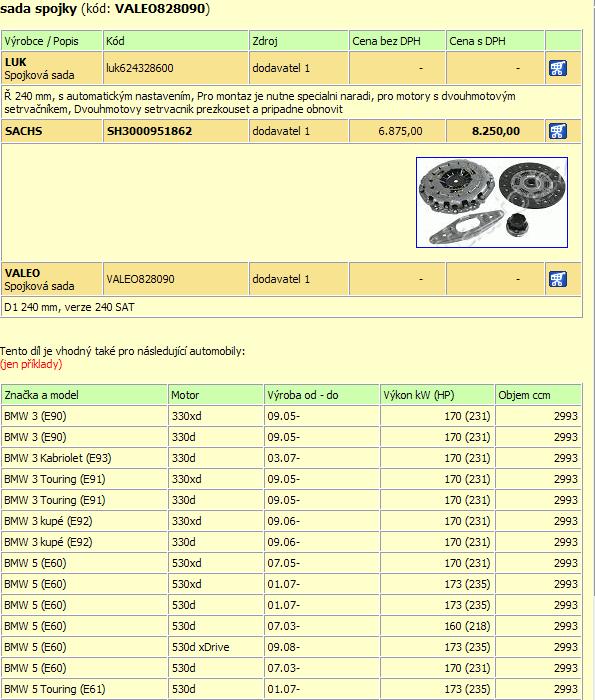The width and height of the screenshot is (595, 700).
Task: Select code VALEO828090 in table
Action: pos(140,279)
